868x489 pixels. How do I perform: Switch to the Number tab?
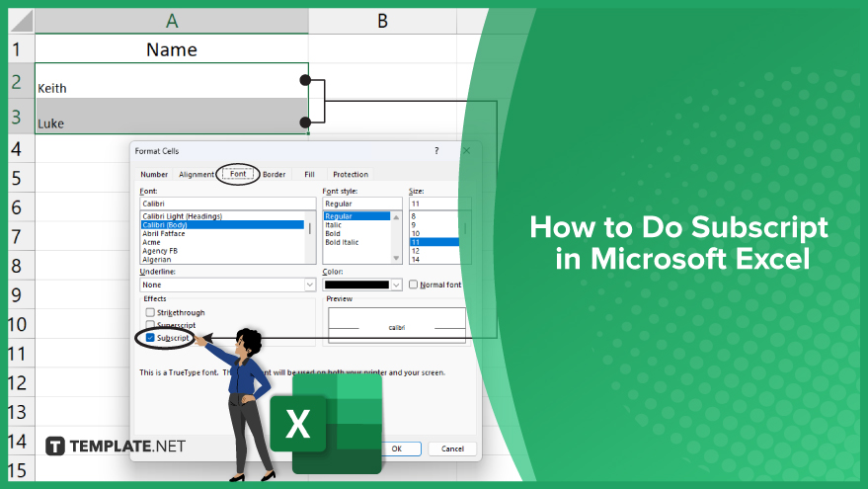coord(154,175)
